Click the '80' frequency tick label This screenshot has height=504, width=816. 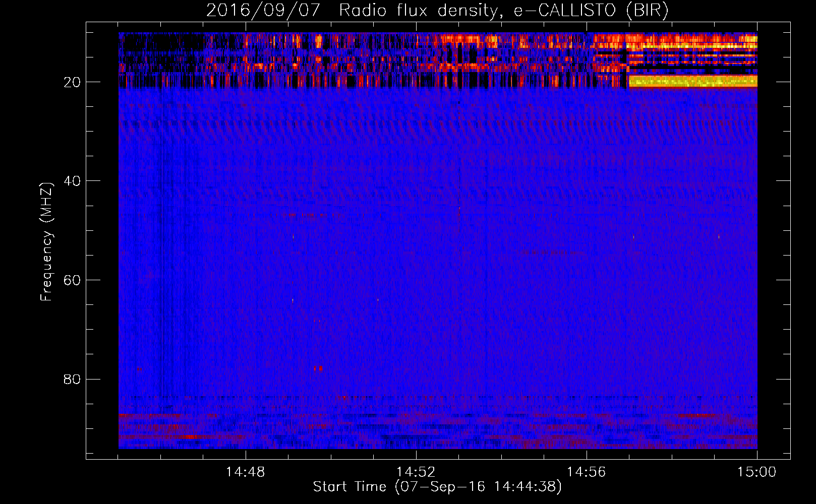click(72, 379)
